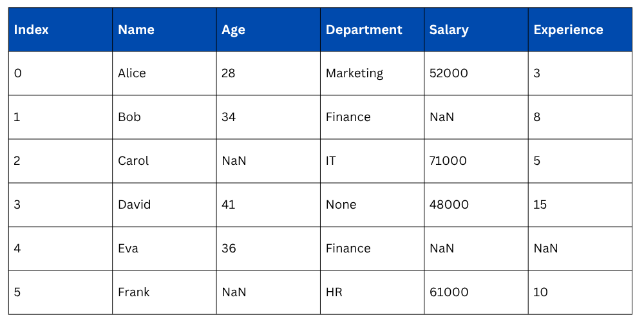Click the salary value 52000
This screenshot has height=322, width=644.
(449, 73)
